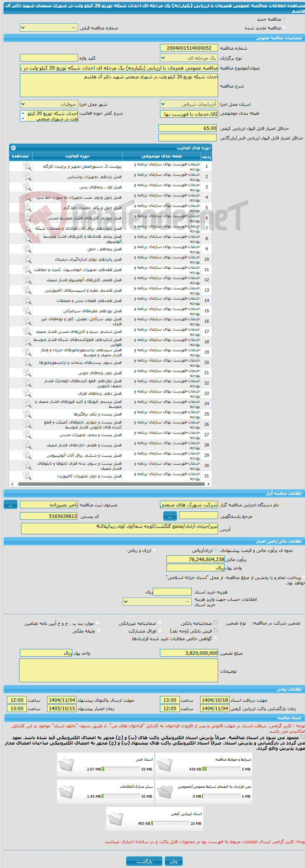Toggle ضمانتنامه غیربانکی checkbox
305x868 pixels.
pyautogui.click(x=160, y=623)
